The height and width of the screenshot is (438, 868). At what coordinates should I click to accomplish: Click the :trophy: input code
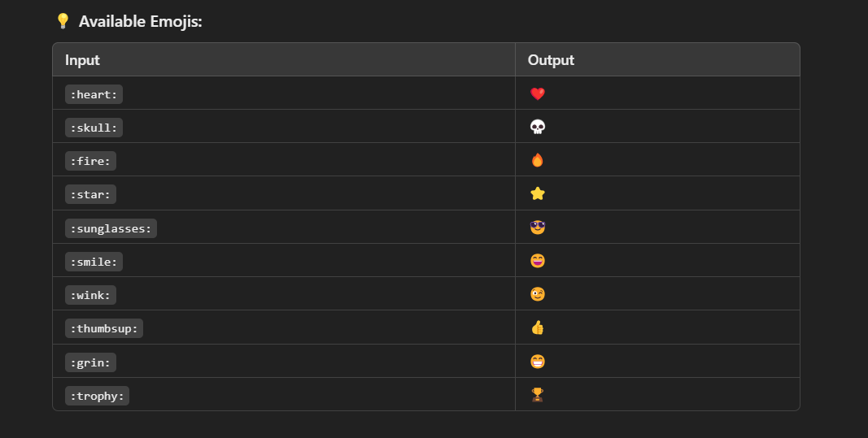pyautogui.click(x=97, y=396)
